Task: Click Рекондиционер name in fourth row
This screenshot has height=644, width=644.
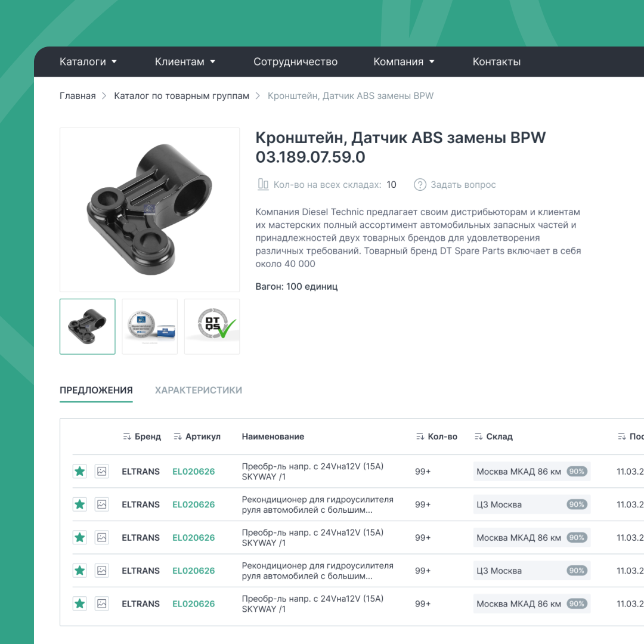Action: [317, 571]
